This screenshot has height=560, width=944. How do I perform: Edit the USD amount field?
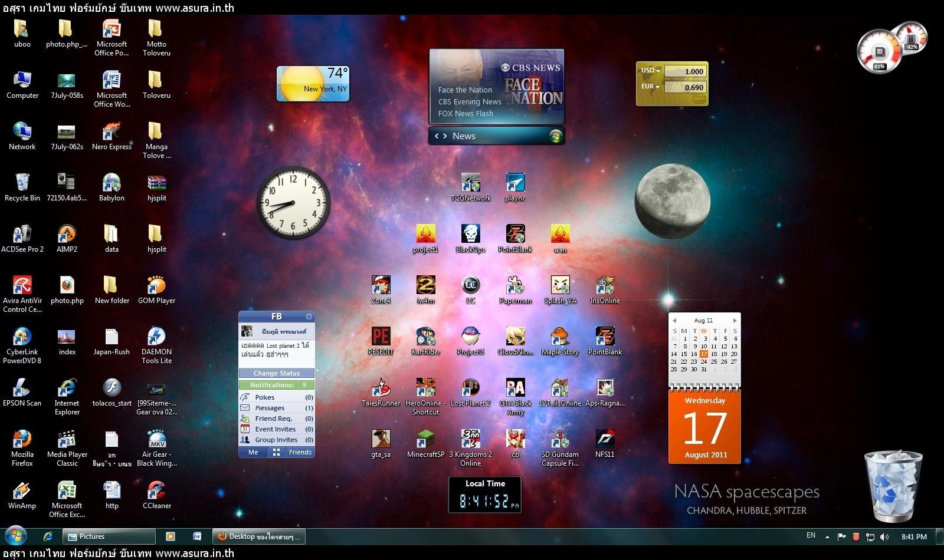(686, 71)
